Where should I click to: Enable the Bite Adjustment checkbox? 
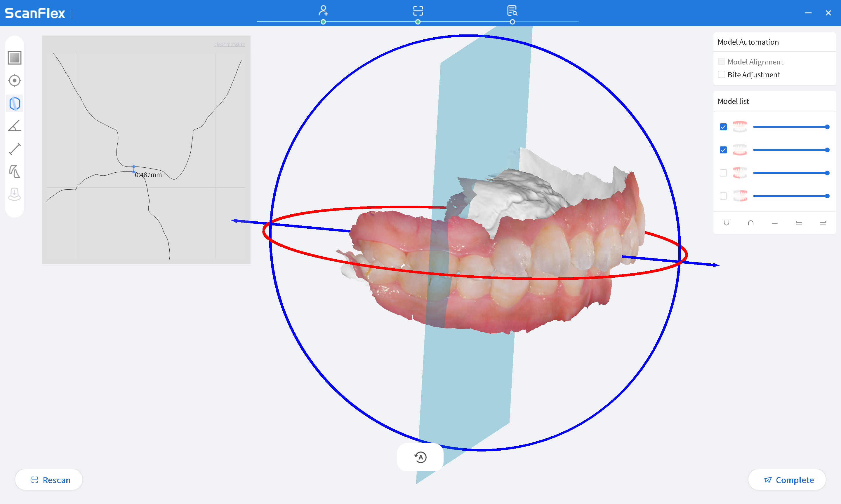pos(721,75)
